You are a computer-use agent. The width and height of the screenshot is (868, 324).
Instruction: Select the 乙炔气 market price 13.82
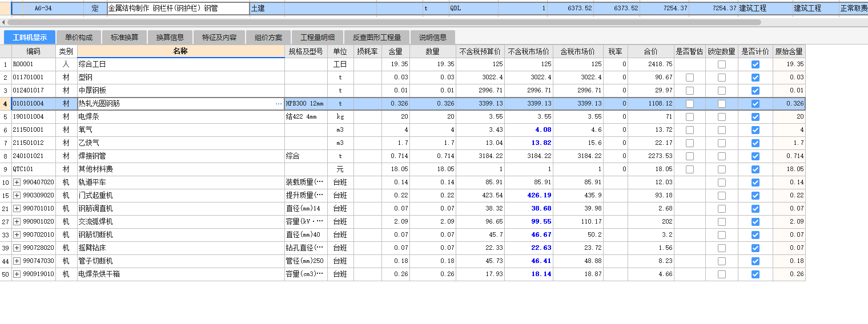(x=529, y=143)
